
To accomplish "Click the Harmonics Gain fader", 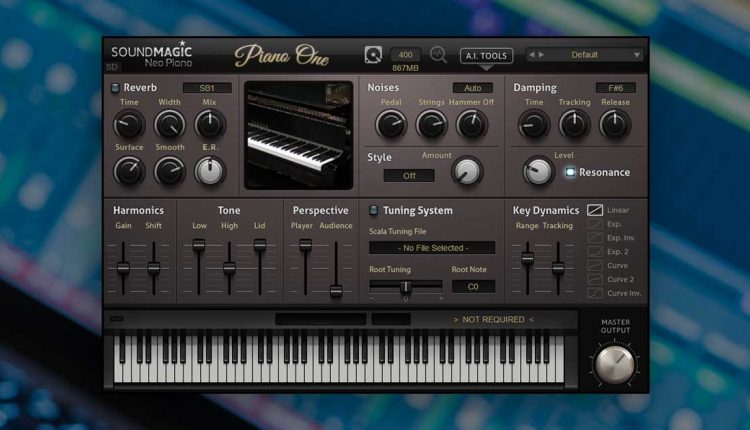I will pos(123,268).
